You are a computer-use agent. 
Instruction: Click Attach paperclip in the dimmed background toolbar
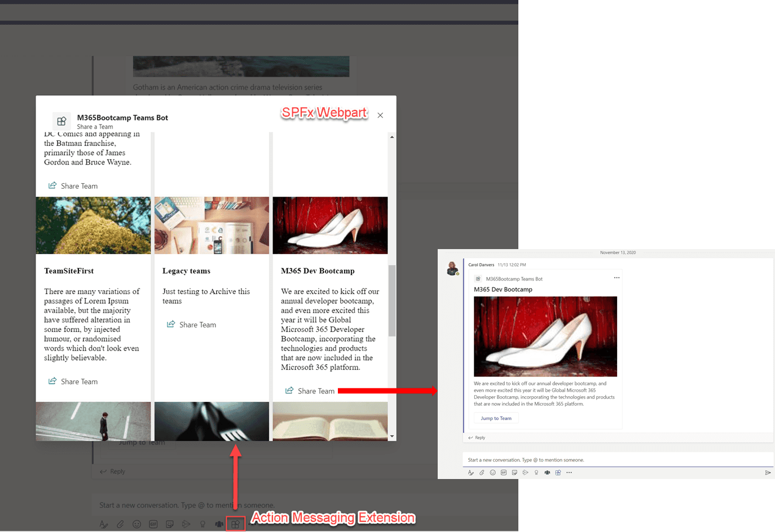(x=120, y=524)
